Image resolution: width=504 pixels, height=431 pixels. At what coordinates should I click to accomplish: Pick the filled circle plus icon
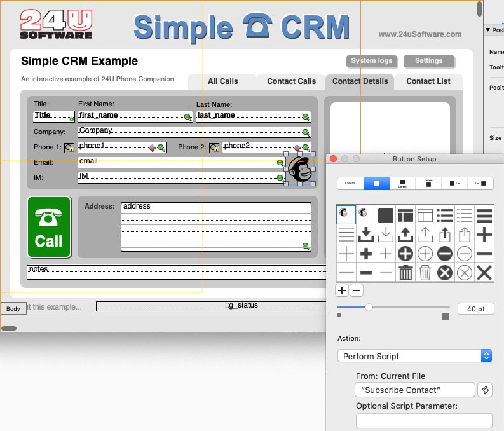(x=405, y=254)
